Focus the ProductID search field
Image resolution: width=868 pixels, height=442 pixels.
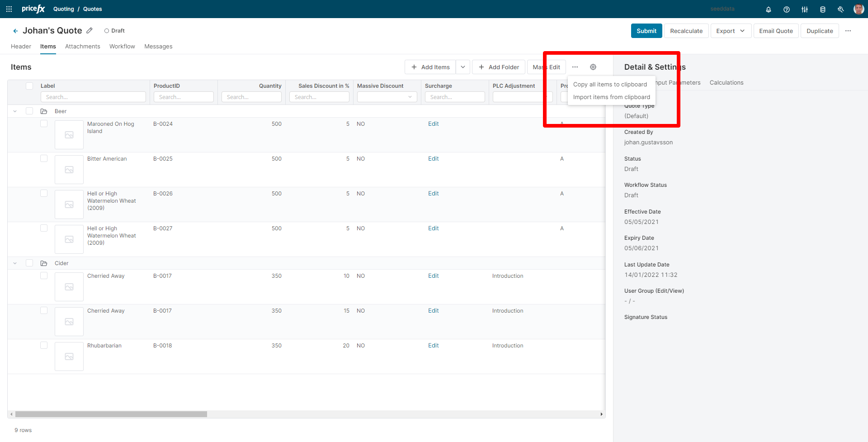click(184, 97)
